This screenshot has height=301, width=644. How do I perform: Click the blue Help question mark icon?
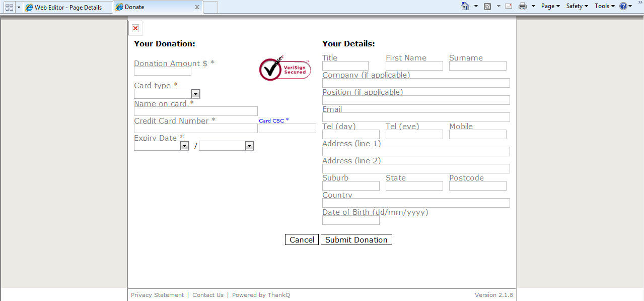coord(623,7)
